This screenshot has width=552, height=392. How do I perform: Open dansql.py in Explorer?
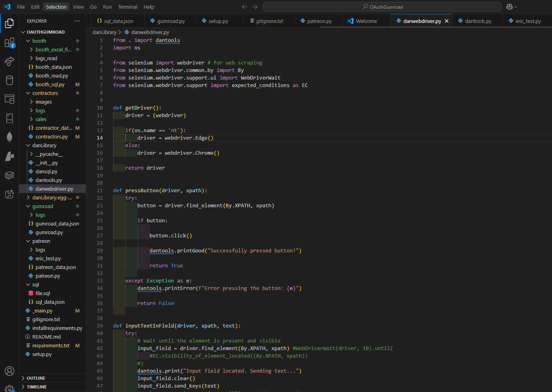tap(52, 171)
